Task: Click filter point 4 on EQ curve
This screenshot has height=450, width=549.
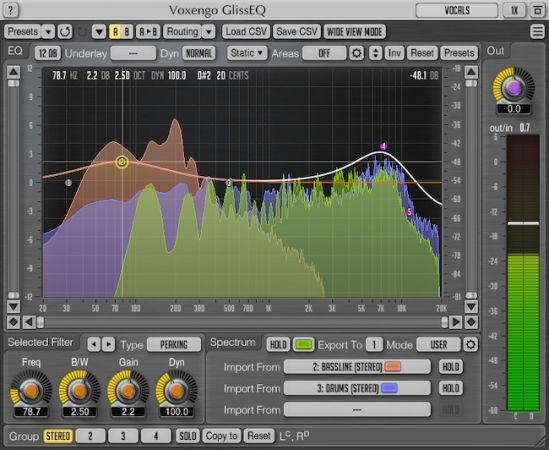Action: (x=383, y=146)
